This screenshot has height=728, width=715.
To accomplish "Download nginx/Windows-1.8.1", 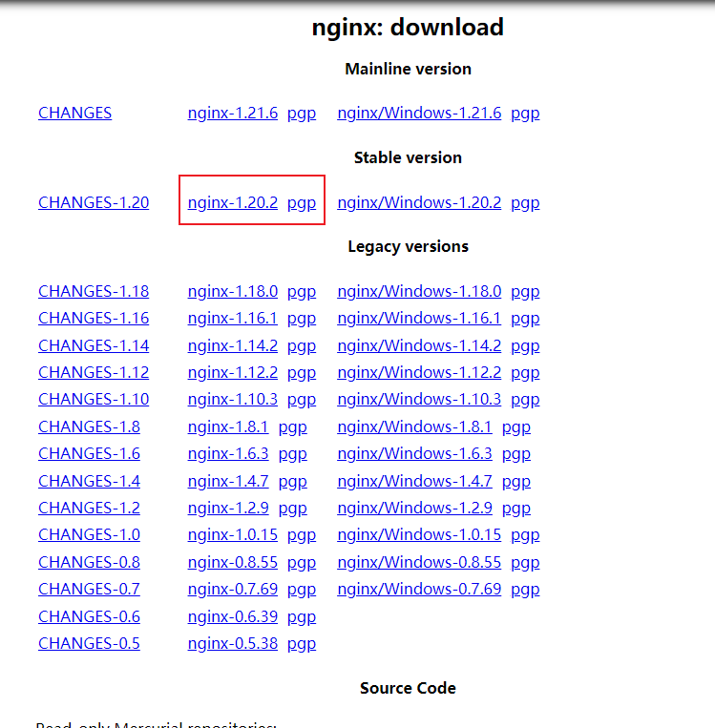I will click(414, 426).
